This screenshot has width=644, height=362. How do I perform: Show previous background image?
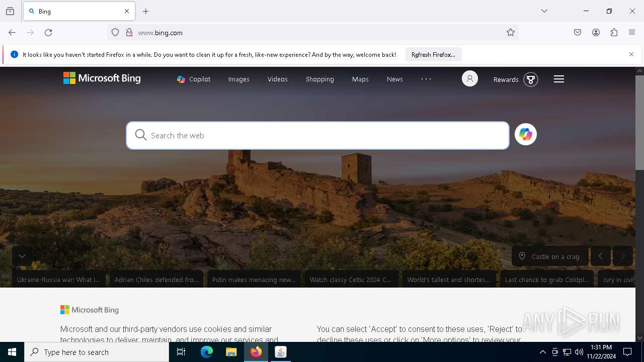[x=601, y=256]
